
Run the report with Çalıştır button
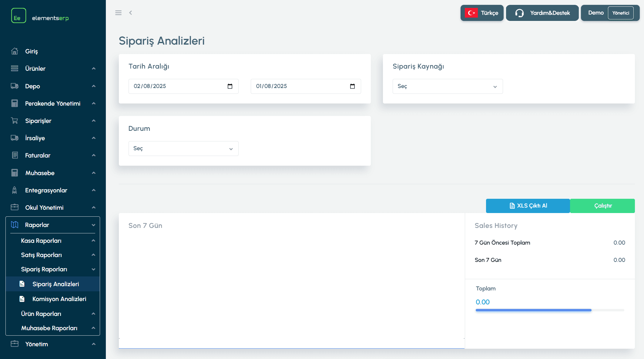(x=602, y=206)
